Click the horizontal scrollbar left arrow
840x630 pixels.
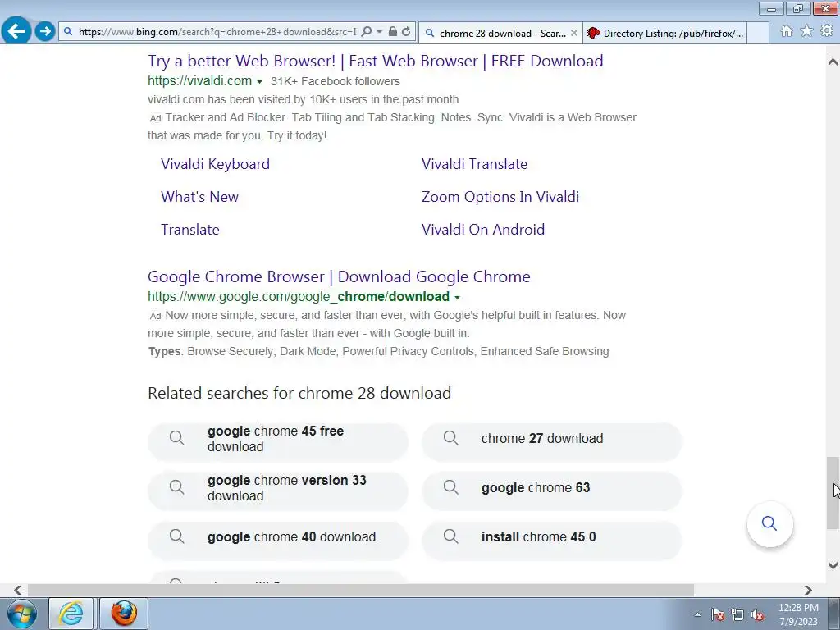(x=18, y=590)
